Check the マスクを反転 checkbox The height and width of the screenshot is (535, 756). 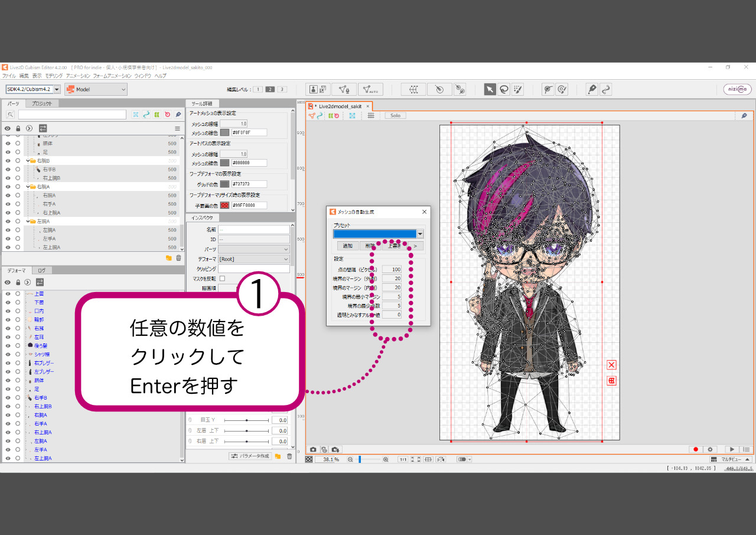222,278
